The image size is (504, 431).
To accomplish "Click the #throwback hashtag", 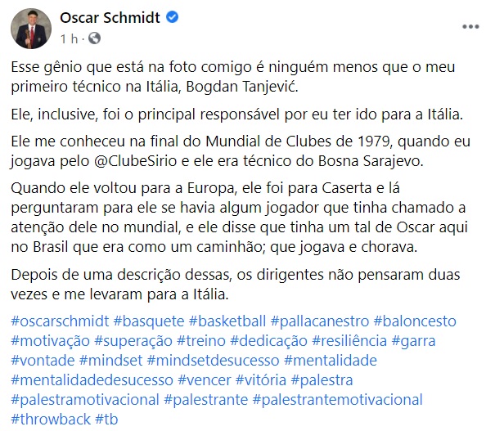I will (x=50, y=420).
